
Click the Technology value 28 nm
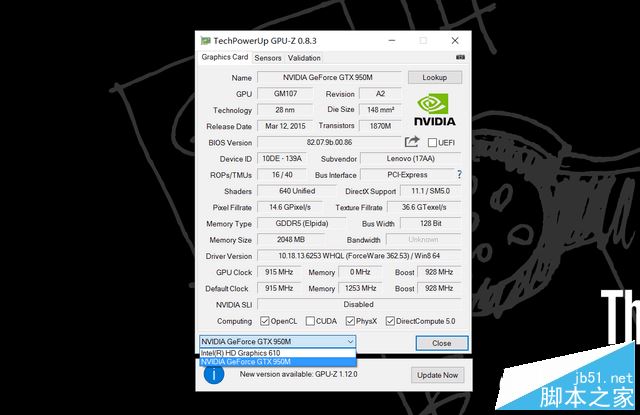pos(285,110)
